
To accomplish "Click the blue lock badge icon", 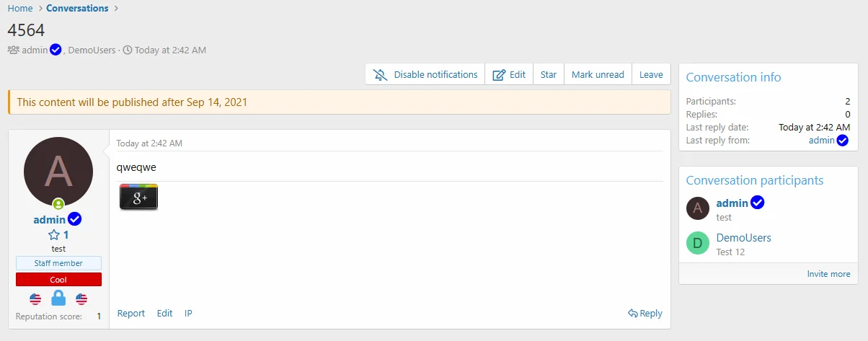I will [x=58, y=298].
